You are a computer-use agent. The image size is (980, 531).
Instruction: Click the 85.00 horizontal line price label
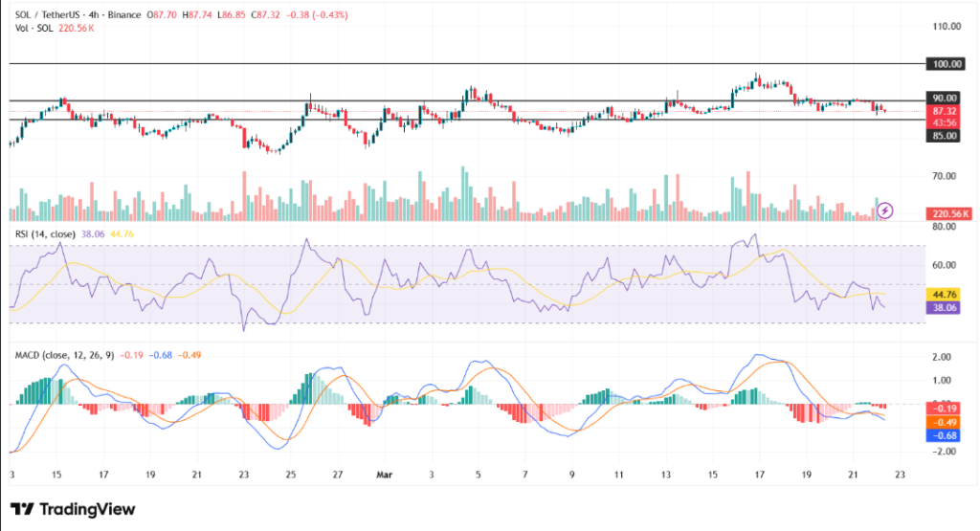click(944, 136)
